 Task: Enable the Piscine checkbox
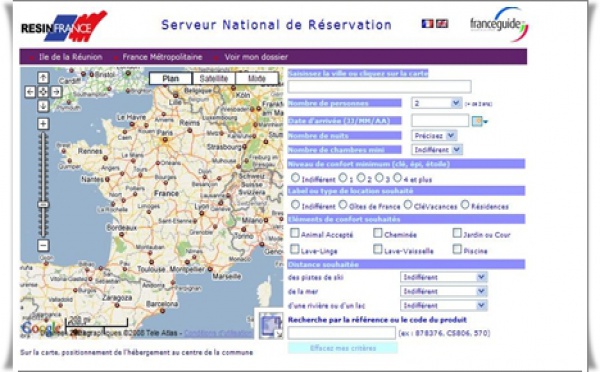point(457,249)
